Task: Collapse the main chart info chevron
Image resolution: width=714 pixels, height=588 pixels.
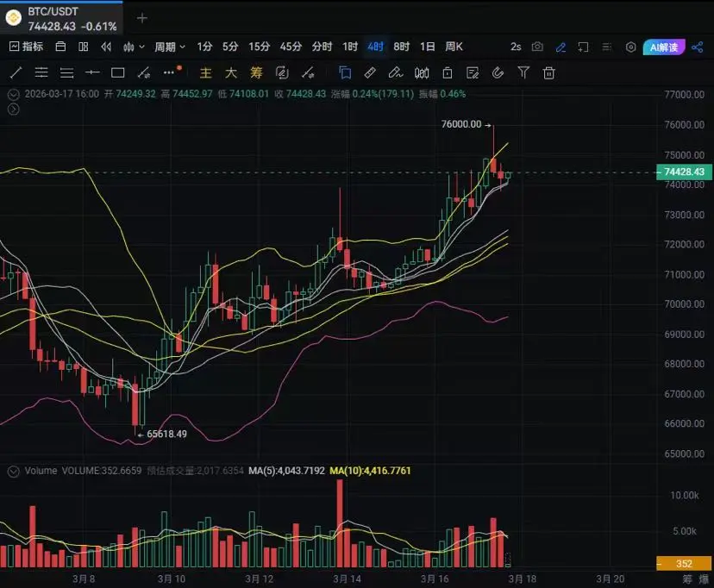Action: (14, 94)
